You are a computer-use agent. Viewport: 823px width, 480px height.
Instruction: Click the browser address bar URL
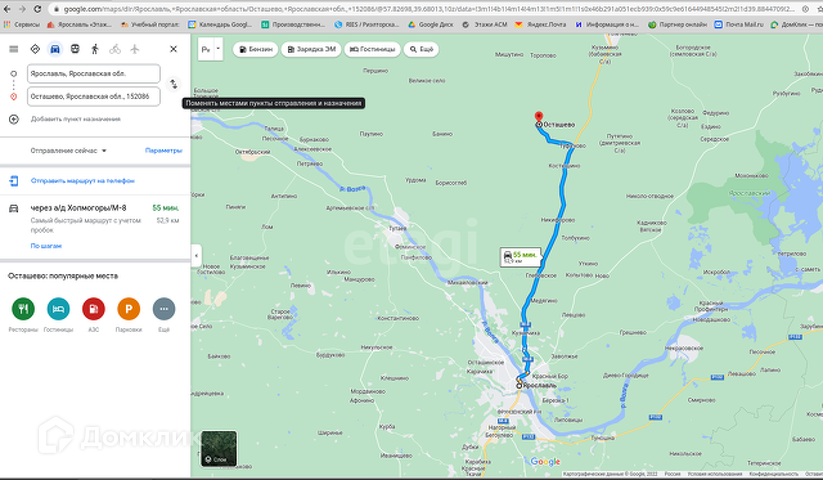click(428, 9)
